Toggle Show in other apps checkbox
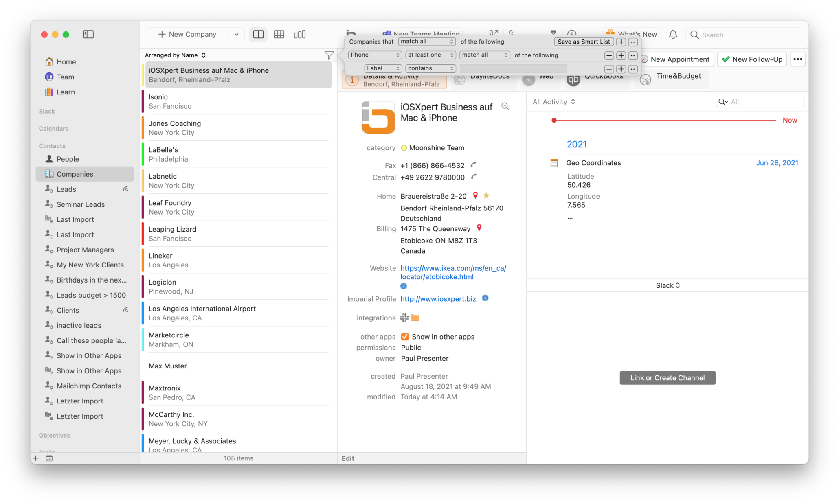Screen dimensions: 839x504 click(x=405, y=337)
